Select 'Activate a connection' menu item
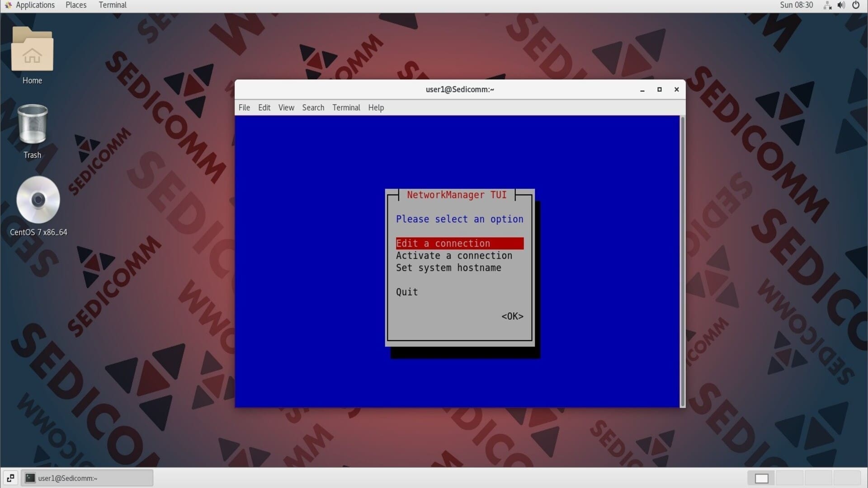This screenshot has width=868, height=488. point(454,256)
